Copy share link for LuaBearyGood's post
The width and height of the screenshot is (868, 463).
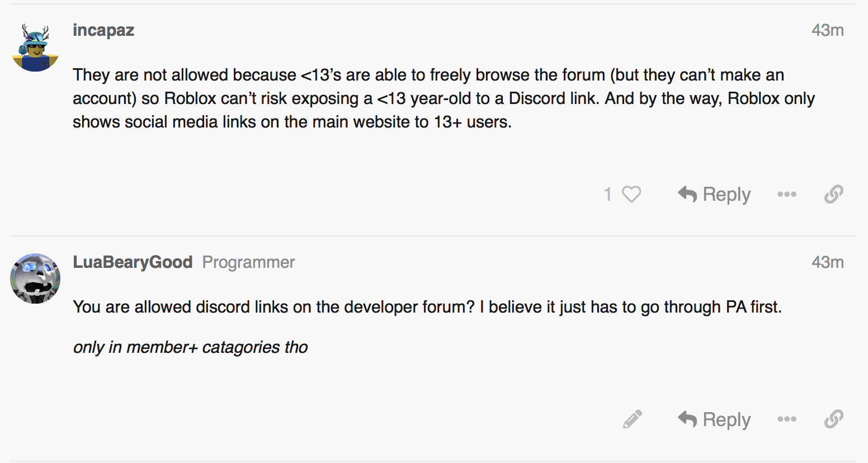[833, 419]
